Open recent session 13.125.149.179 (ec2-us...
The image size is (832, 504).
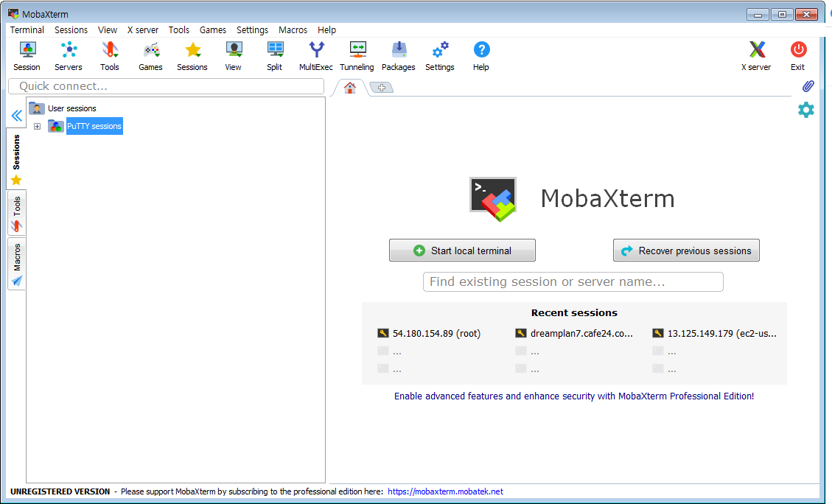[x=715, y=333]
